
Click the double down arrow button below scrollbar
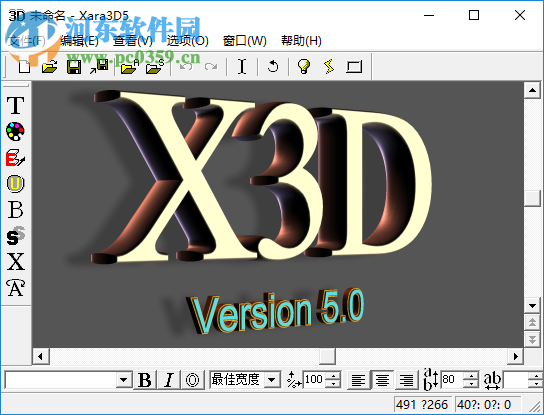tap(532, 339)
